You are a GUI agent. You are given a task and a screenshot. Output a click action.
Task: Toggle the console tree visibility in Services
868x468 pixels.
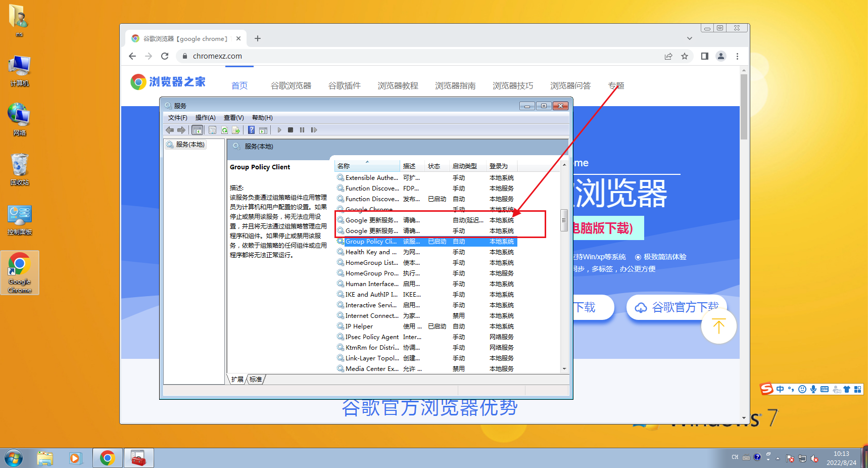click(x=198, y=130)
